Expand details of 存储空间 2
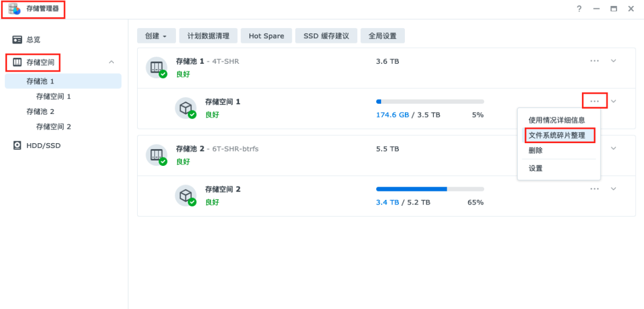This screenshot has height=309, width=644. 613,189
